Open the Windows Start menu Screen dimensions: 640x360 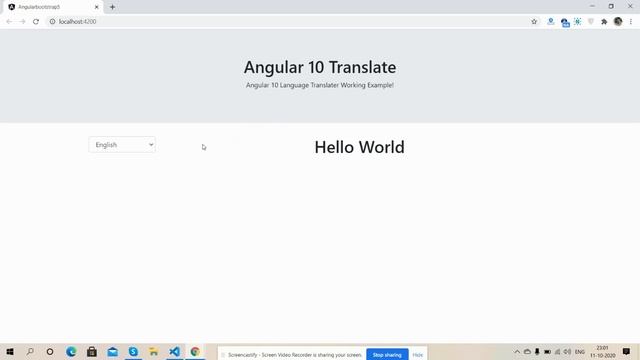pyautogui.click(x=10, y=351)
